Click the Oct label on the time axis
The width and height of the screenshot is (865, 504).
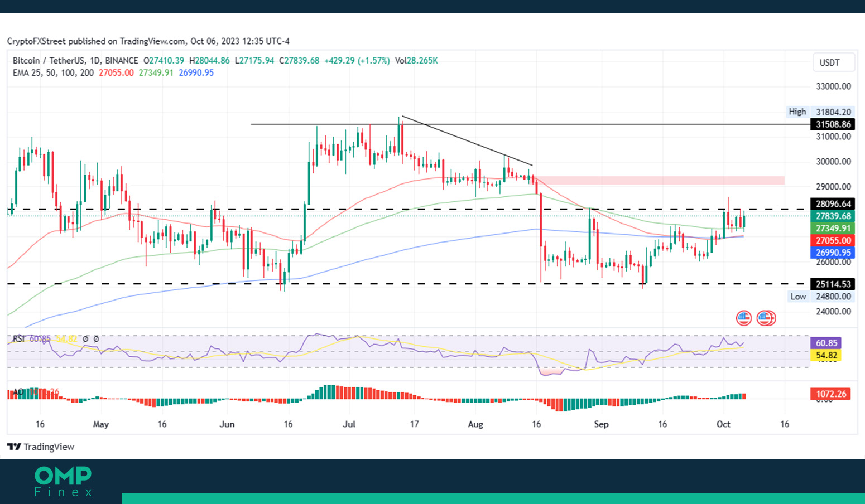coord(723,424)
